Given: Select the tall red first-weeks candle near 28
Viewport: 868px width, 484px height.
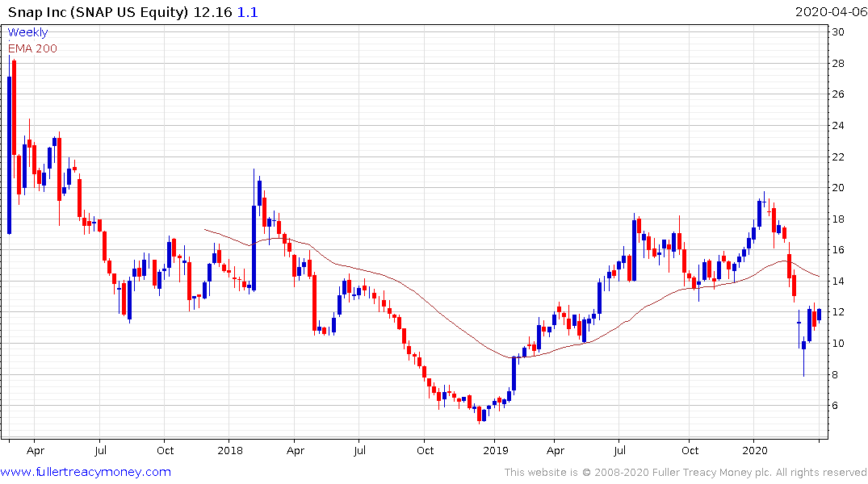Looking at the screenshot, I should pos(14,107).
